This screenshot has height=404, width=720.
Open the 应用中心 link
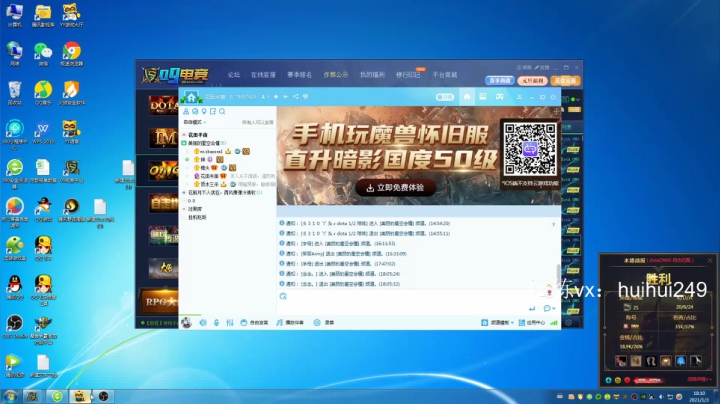[532, 323]
